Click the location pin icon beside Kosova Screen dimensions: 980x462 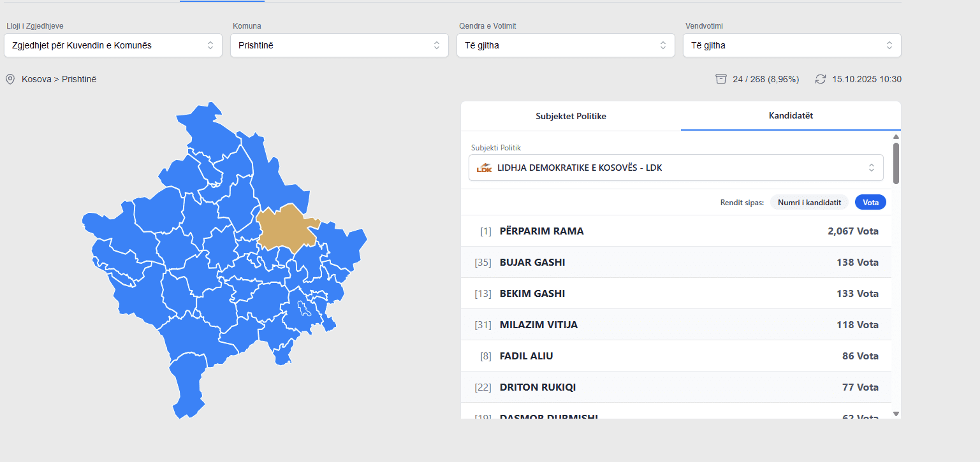tap(10, 79)
